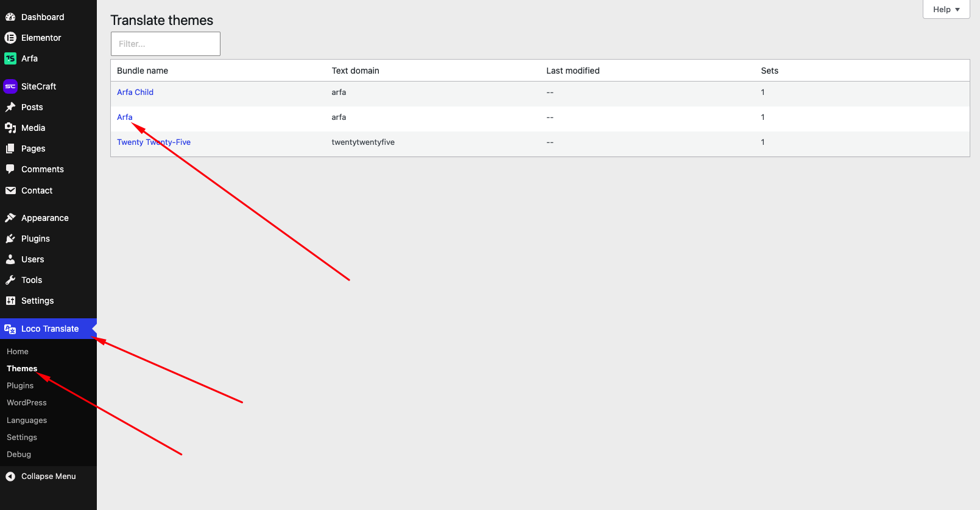This screenshot has width=980, height=510.
Task: Click the Elementor logo icon
Action: pos(10,38)
